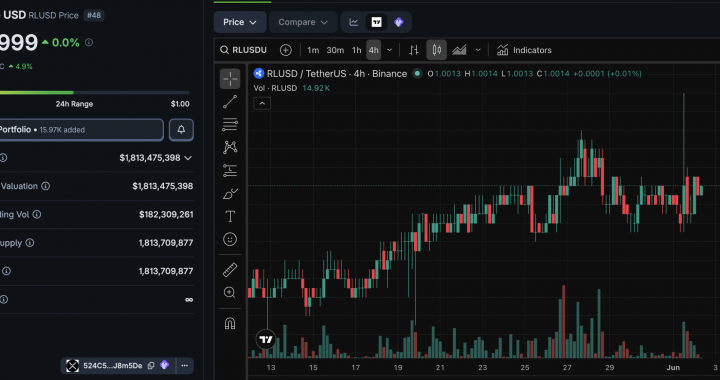Open the emoji icons tool

pos(230,239)
